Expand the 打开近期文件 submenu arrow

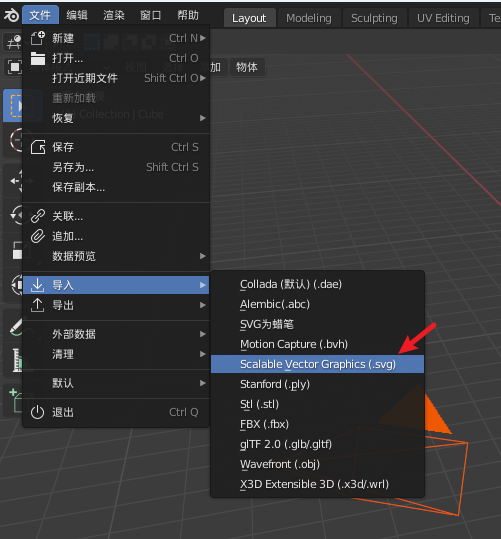[203, 78]
